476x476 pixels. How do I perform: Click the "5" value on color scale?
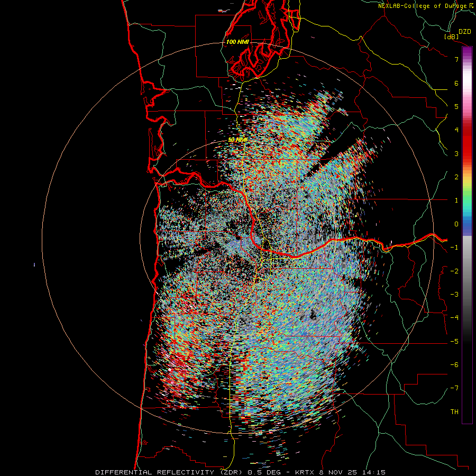[456, 106]
